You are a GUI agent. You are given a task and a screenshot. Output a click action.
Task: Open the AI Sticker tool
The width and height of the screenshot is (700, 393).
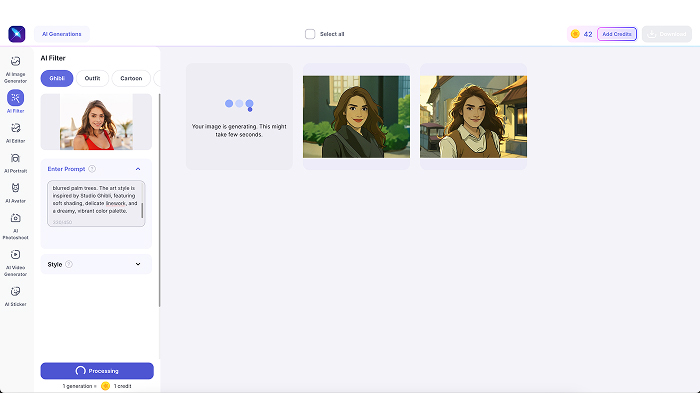tap(16, 296)
